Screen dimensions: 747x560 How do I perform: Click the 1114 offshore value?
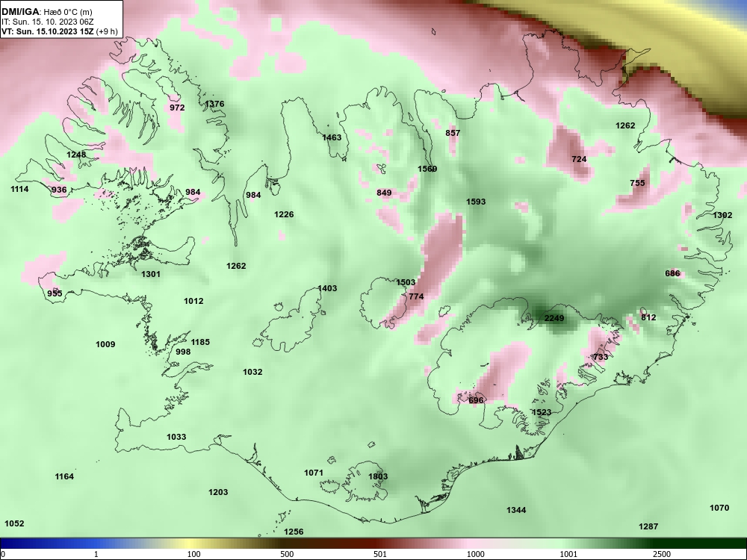click(19, 189)
